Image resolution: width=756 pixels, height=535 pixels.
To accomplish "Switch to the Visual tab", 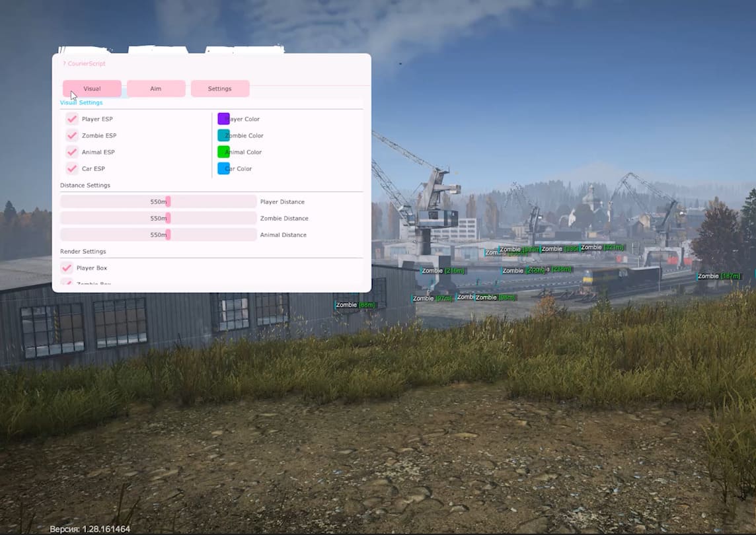I will click(92, 89).
